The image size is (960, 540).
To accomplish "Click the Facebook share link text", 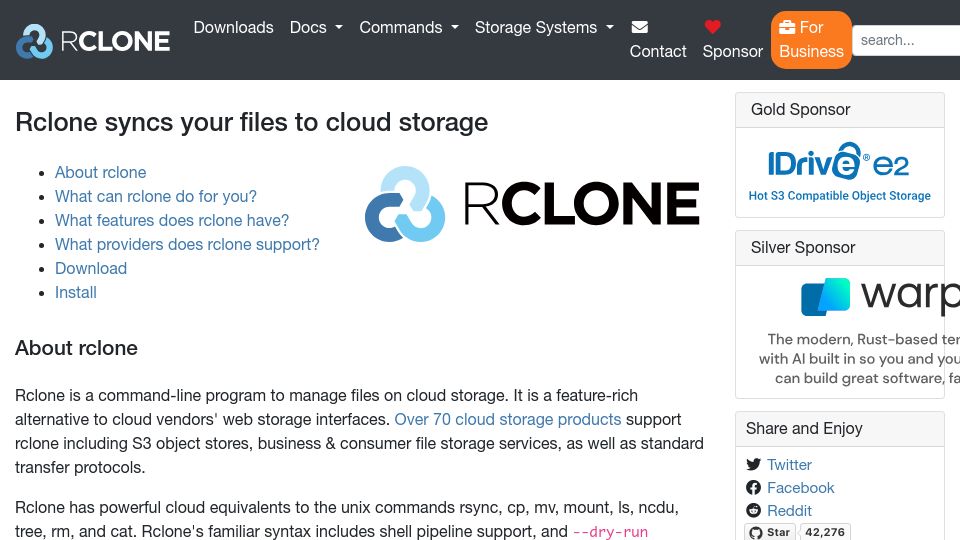I will (x=800, y=488).
